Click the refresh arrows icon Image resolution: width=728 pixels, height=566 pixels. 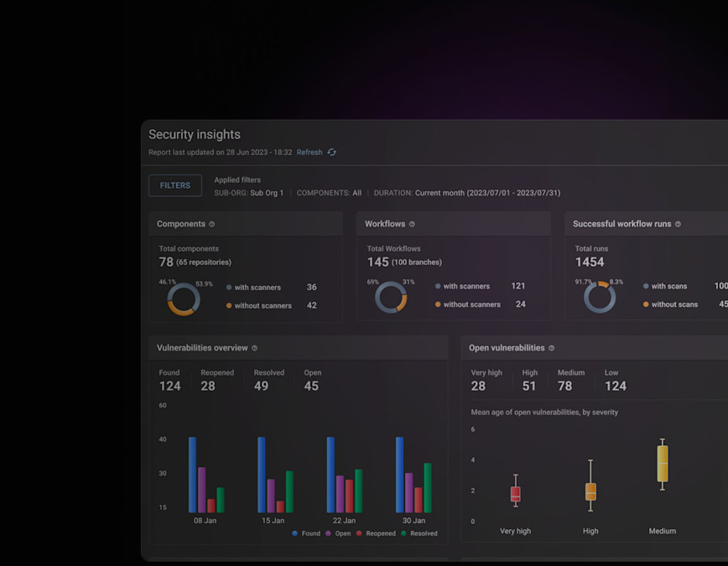331,153
